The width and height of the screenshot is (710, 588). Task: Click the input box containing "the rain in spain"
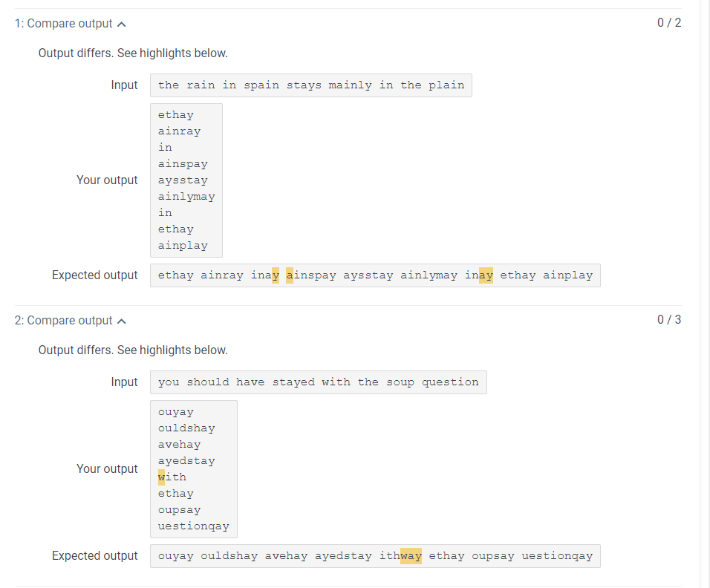[x=311, y=85]
